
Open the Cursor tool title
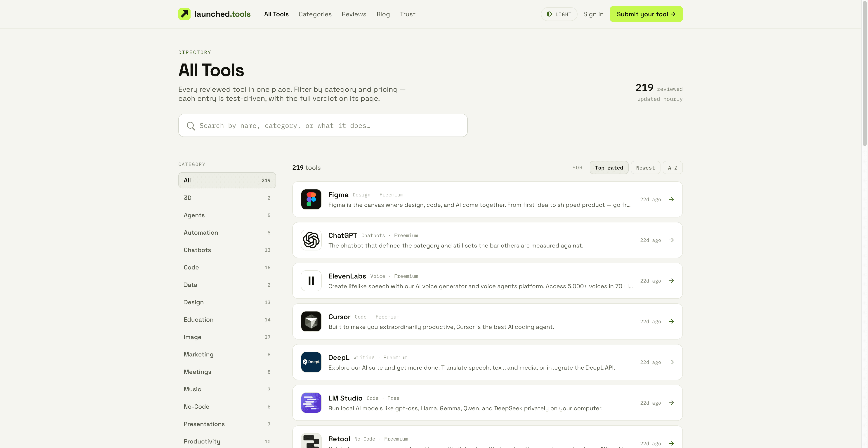tap(339, 317)
